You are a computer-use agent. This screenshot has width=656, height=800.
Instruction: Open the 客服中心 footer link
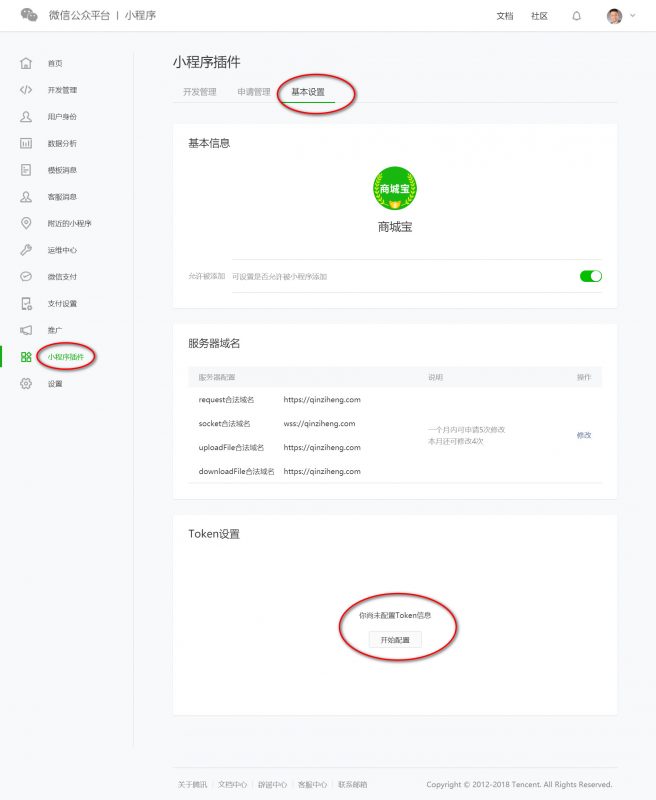click(x=312, y=785)
